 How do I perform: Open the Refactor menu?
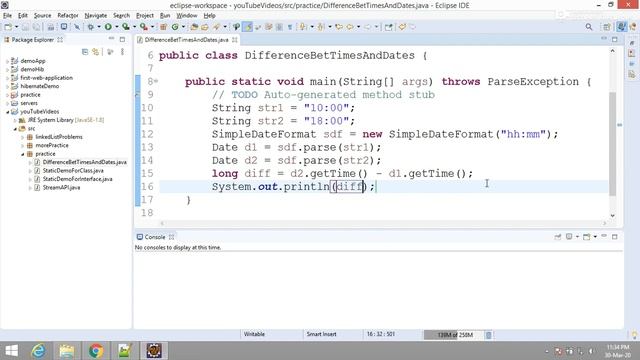point(68,16)
